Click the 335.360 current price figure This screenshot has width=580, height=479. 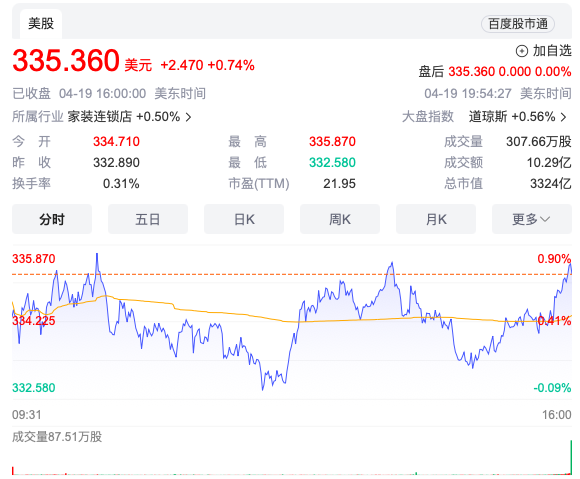click(66, 61)
